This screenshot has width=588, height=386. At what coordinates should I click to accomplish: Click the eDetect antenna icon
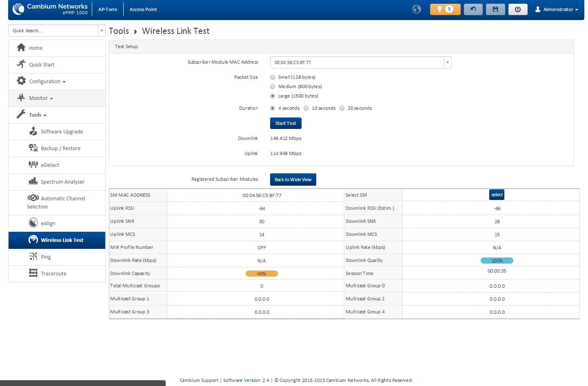[33, 164]
